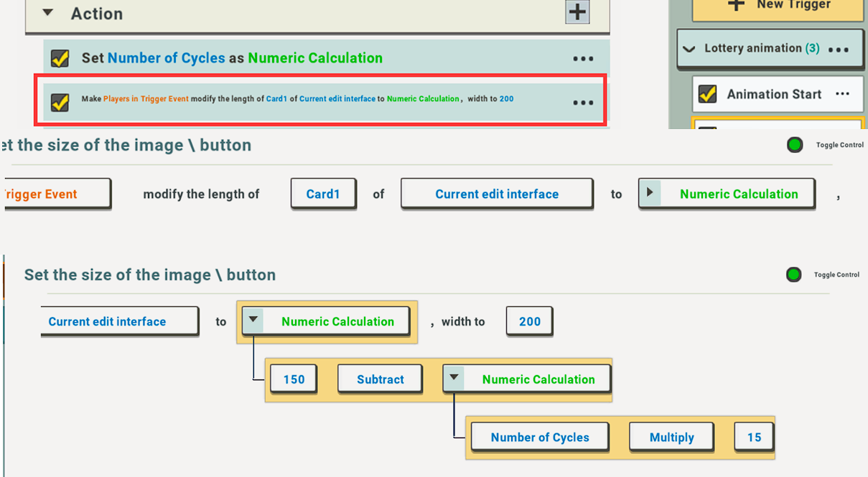Click the Number of Cycles variable box

(539, 437)
